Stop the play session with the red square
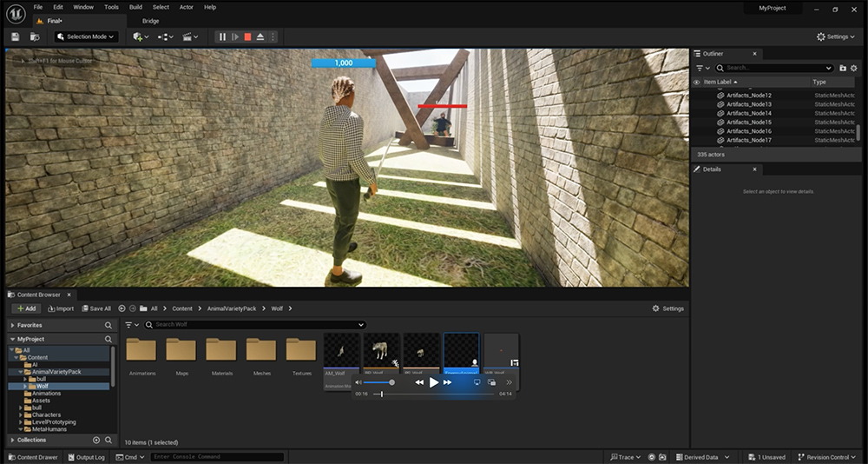868x464 pixels. tap(247, 36)
